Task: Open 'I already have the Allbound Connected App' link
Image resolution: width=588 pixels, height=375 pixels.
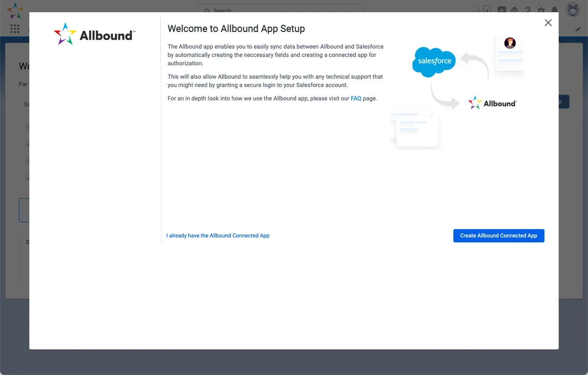Action: pos(218,235)
